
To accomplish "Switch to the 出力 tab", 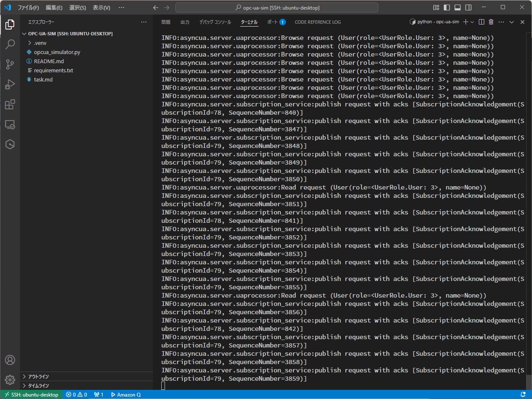I will coord(185,22).
